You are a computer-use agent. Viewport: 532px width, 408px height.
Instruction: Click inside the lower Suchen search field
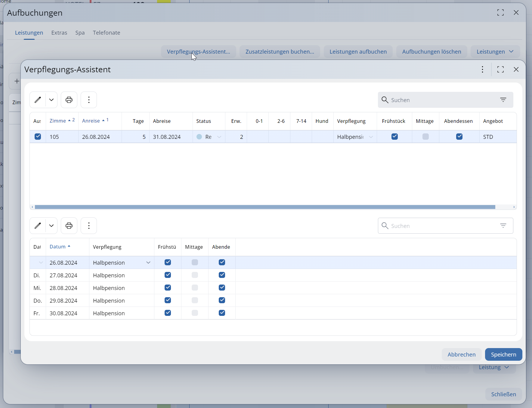445,226
